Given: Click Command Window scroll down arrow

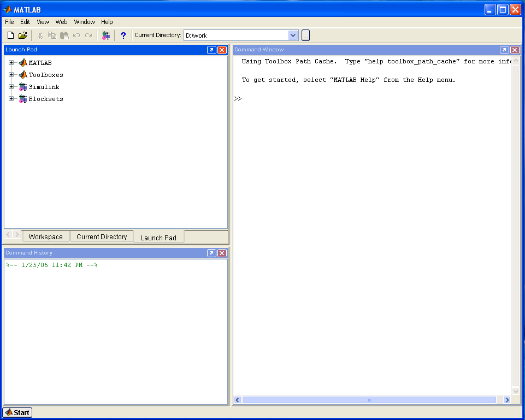Looking at the screenshot, I should [x=516, y=391].
